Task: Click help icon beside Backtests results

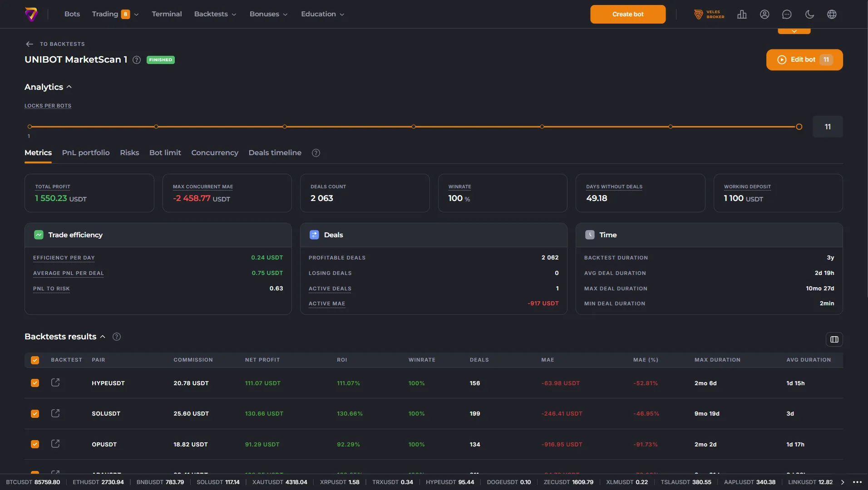Action: pos(117,337)
